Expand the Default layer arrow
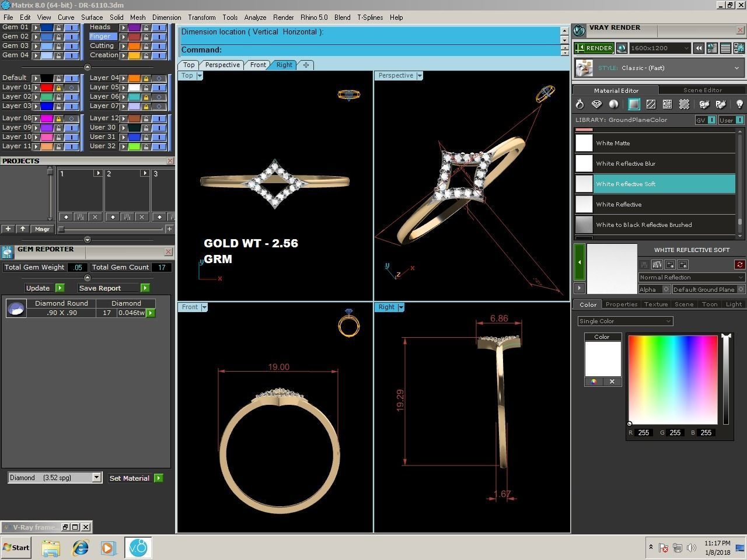Image resolution: width=747 pixels, height=560 pixels. [x=36, y=78]
